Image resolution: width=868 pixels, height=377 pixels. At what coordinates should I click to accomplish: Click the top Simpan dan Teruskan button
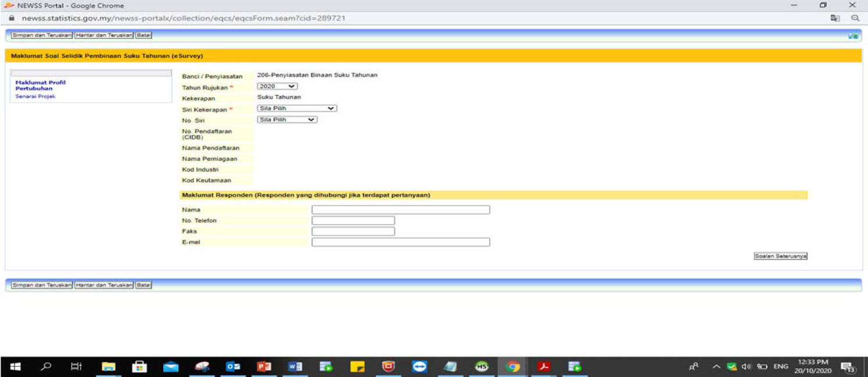pos(41,35)
